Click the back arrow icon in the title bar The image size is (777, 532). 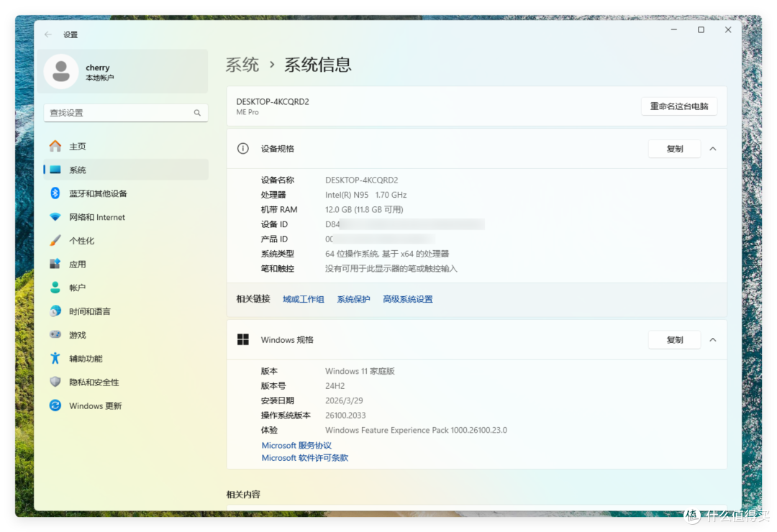click(48, 35)
